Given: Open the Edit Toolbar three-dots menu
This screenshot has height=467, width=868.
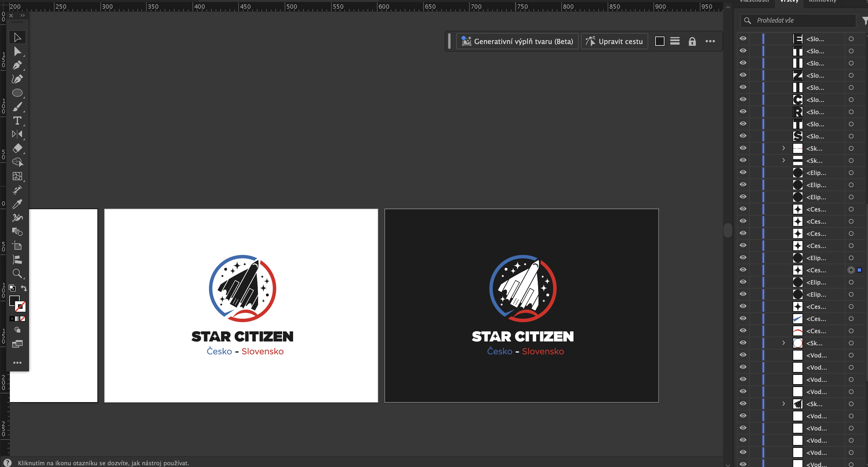Looking at the screenshot, I should [17, 363].
